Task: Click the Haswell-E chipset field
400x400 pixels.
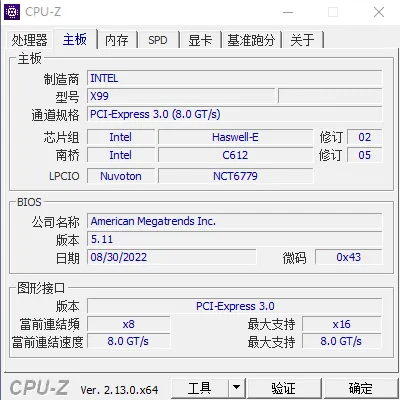Action: pos(235,137)
